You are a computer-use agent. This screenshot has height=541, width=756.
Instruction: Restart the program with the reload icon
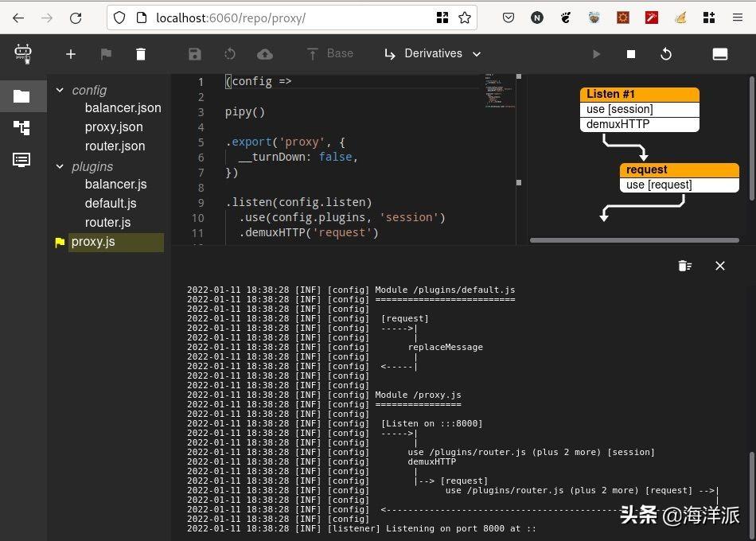[666, 54]
